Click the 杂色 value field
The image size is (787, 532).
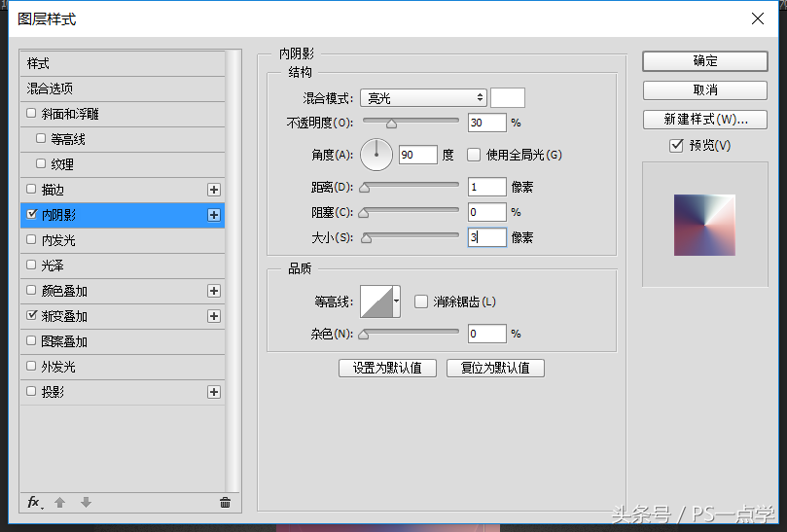point(486,334)
